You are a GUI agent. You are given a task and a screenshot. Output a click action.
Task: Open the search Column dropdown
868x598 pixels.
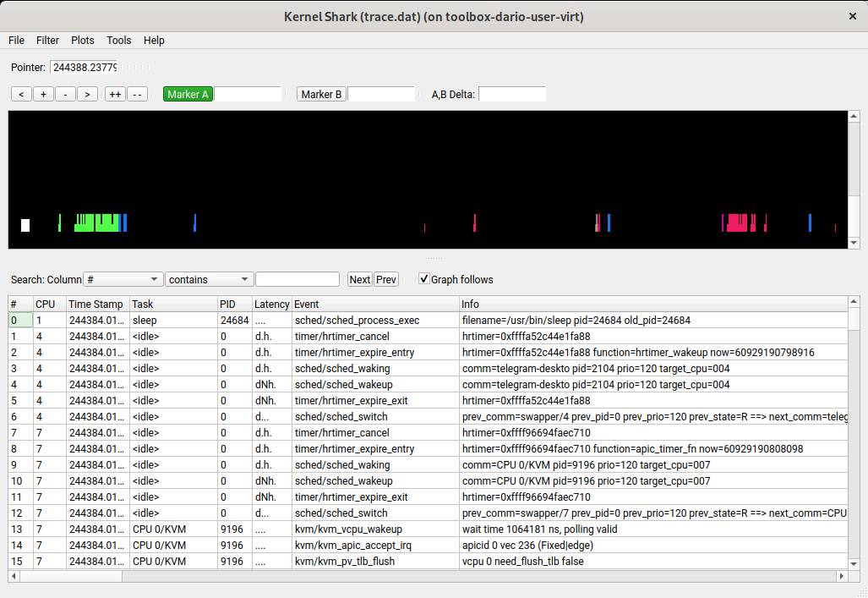(123, 279)
